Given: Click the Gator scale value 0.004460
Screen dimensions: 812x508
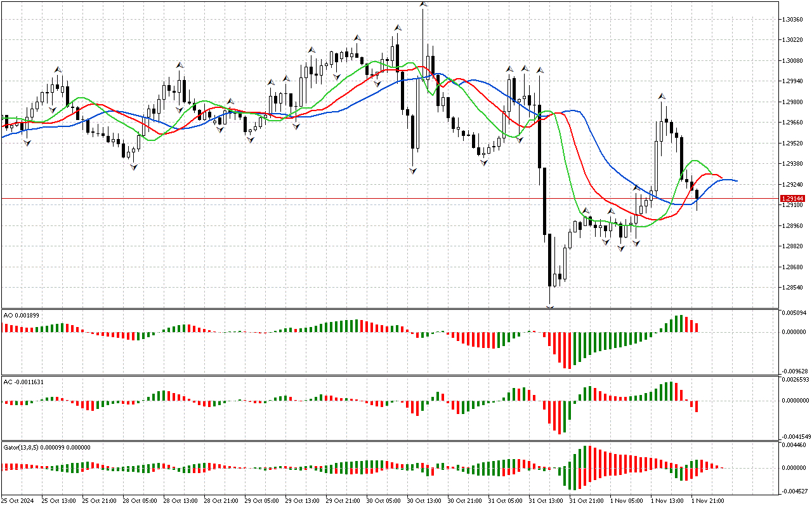Looking at the screenshot, I should point(794,446).
